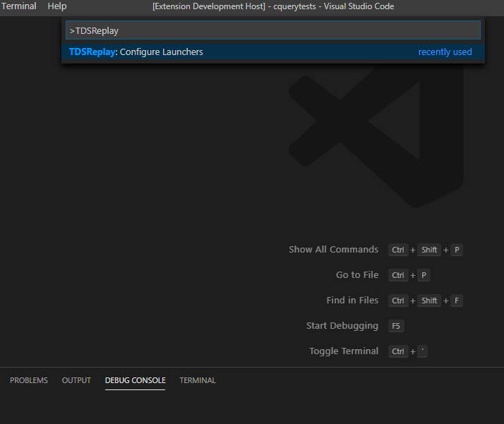504x424 pixels.
Task: Open the Terminal menu
Action: (x=18, y=6)
